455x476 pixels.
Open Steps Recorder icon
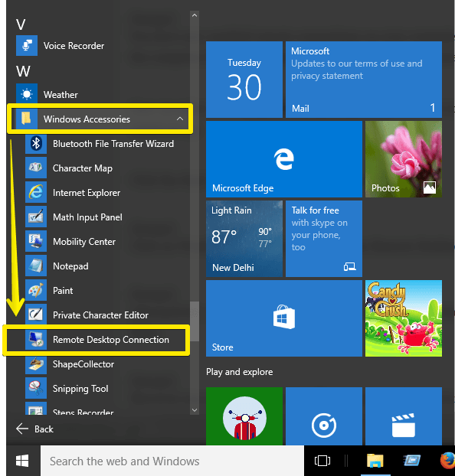coord(36,409)
